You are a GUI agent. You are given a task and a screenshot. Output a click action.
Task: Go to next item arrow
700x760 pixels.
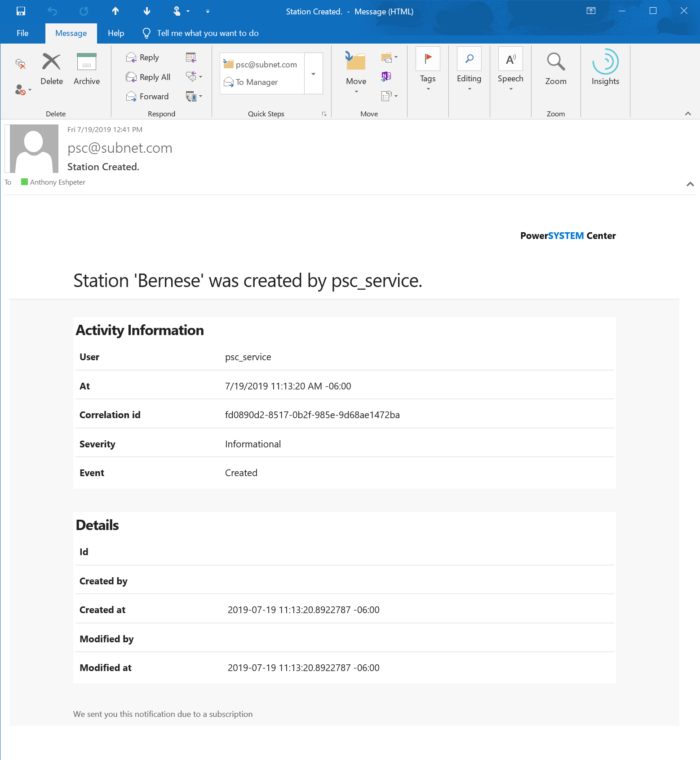[x=147, y=11]
